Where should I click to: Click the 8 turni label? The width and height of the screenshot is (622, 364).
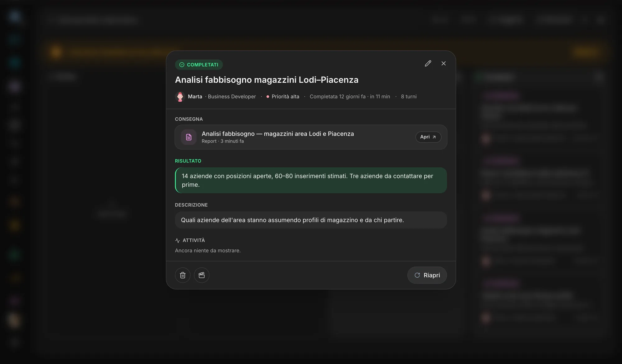(409, 97)
